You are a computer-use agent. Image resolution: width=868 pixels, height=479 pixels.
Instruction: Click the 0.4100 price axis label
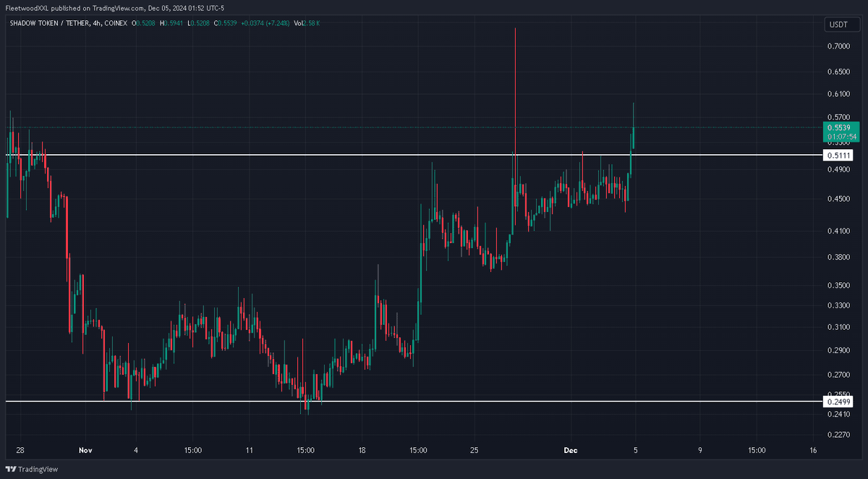[x=839, y=231]
